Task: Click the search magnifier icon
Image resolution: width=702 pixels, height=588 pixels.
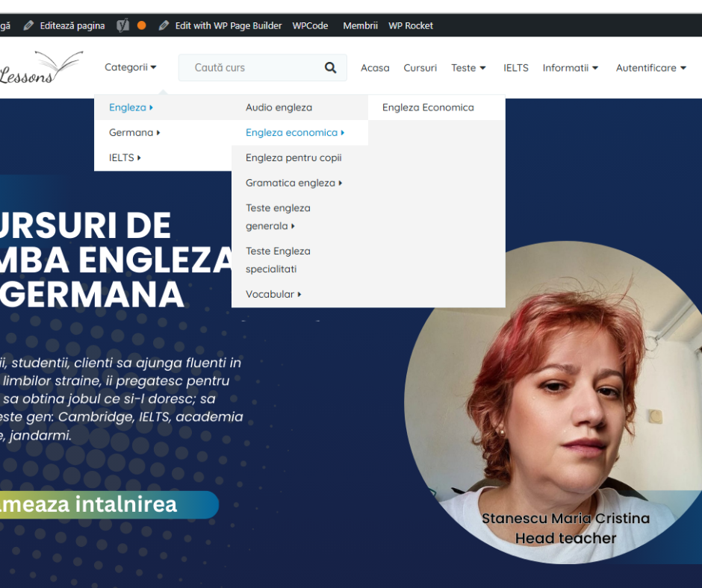Action: 330,68
